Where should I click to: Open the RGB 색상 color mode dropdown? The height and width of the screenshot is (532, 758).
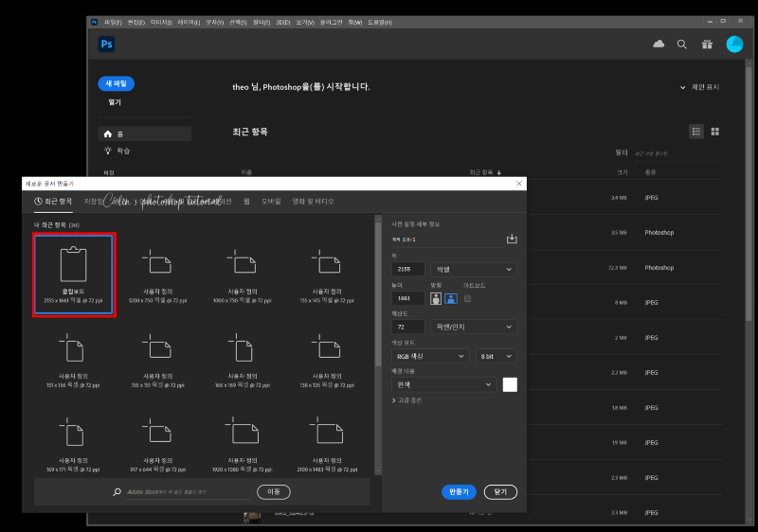coord(430,356)
